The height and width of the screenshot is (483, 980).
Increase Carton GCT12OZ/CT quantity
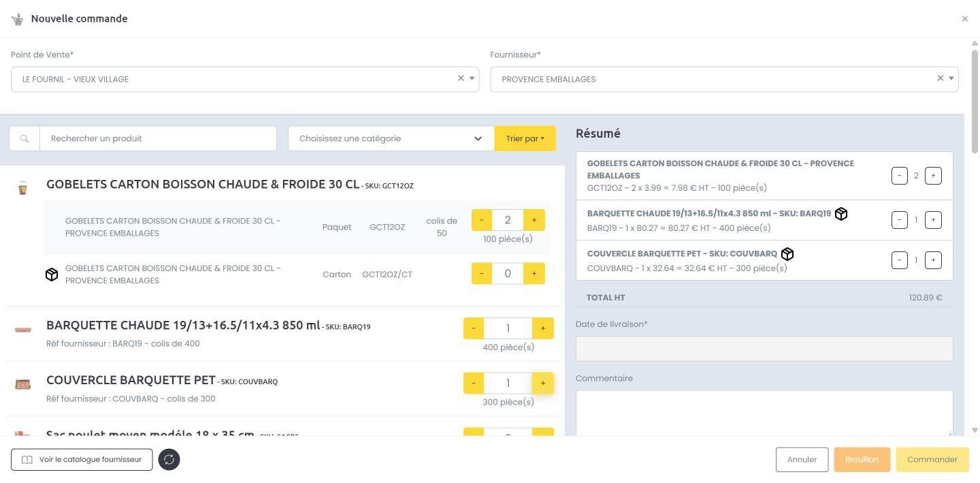534,274
